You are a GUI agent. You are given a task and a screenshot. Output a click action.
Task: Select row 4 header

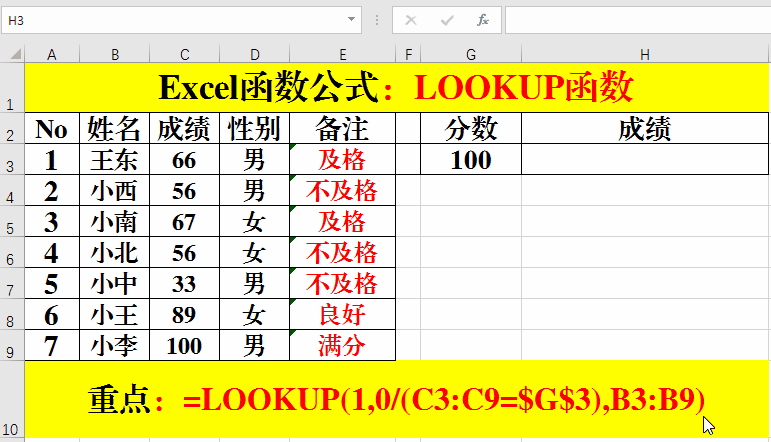pos(12,190)
